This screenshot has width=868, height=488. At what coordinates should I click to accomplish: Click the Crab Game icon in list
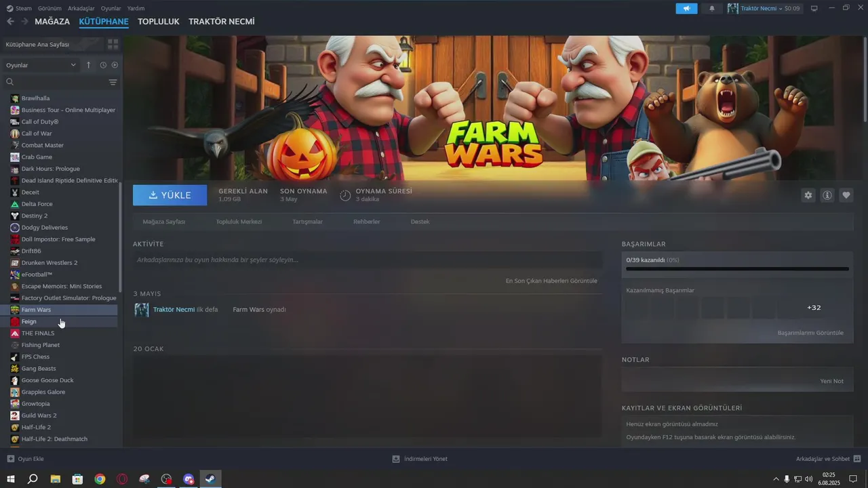[x=15, y=157]
